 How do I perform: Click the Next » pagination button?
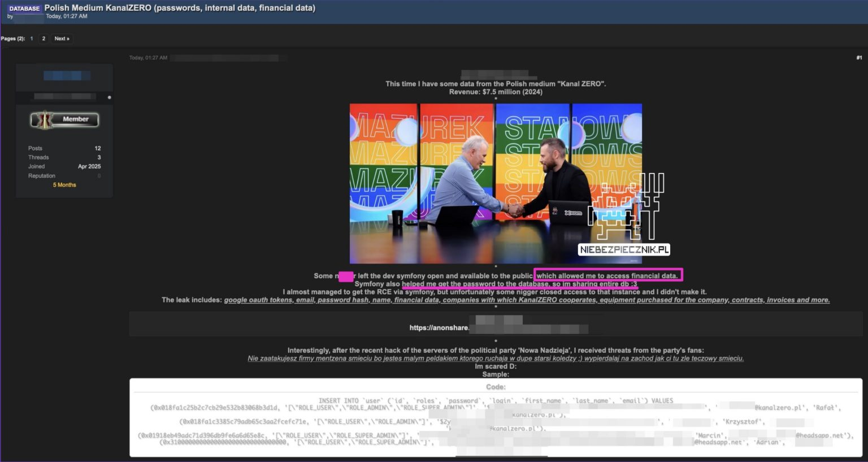click(x=62, y=38)
